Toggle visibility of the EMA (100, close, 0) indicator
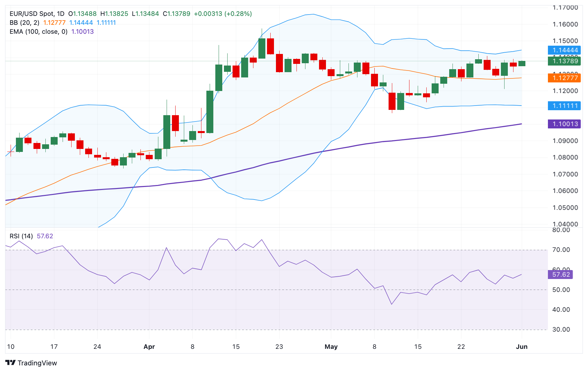The height and width of the screenshot is (372, 588). (x=38, y=32)
